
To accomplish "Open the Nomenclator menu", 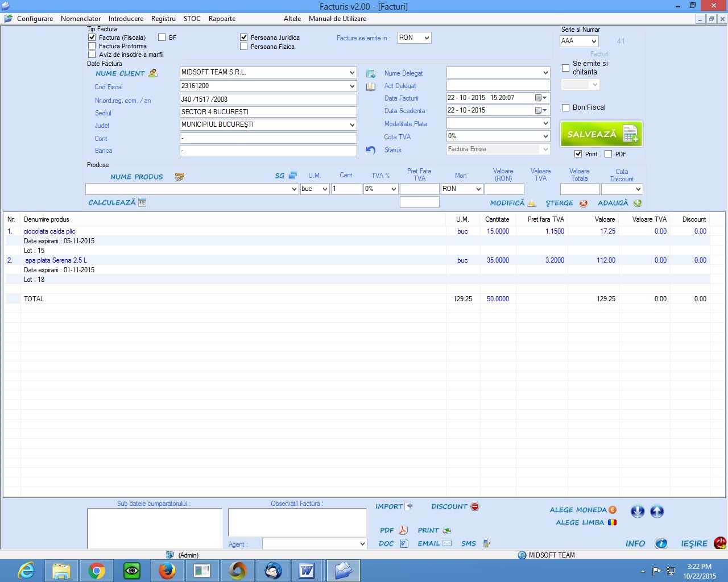I will pyautogui.click(x=81, y=19).
